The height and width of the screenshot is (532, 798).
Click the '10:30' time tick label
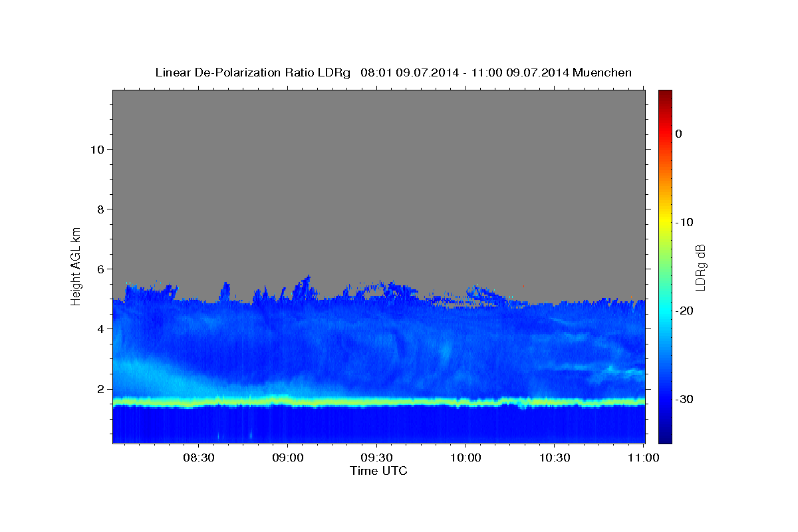(x=555, y=458)
